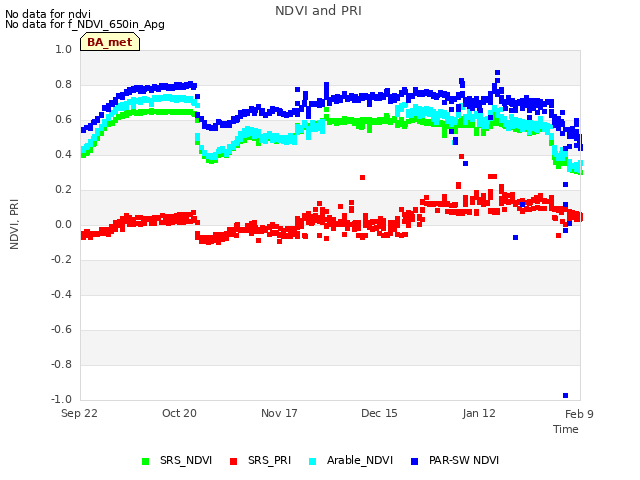Screen dimensions: 640x480
Task: Click the Sep 22 x-axis label
Action: coord(79,413)
